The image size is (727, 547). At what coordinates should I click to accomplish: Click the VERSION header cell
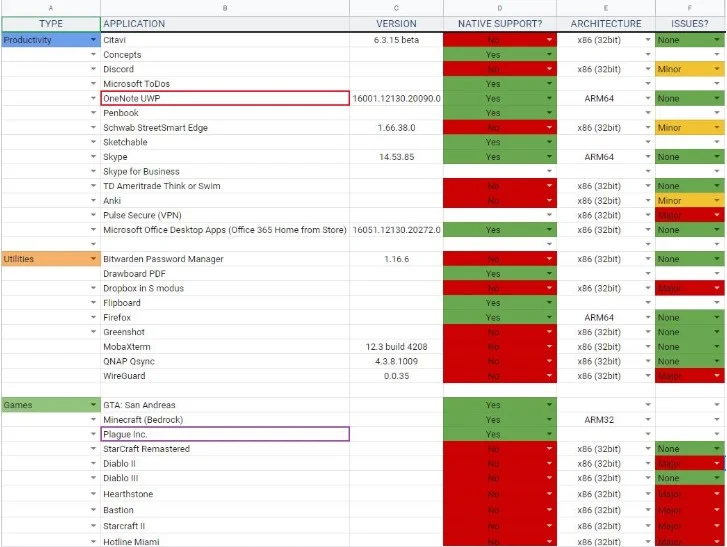[396, 24]
